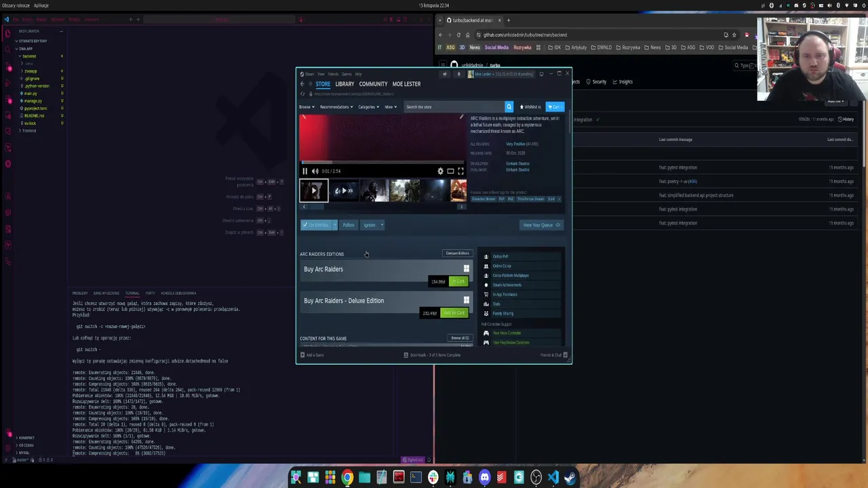Image resolution: width=868 pixels, height=488 pixels.
Task: Switch to the STORE tab
Action: [323, 84]
